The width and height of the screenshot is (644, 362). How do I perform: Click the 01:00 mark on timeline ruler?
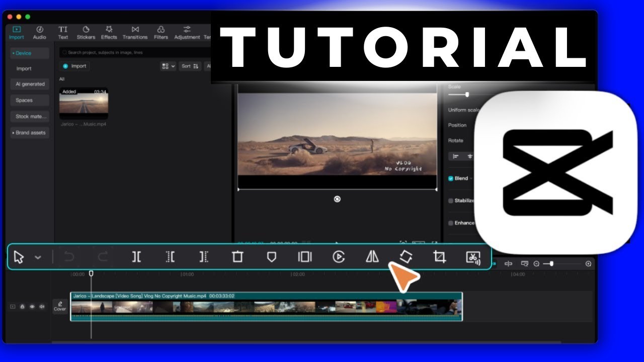tap(187, 275)
